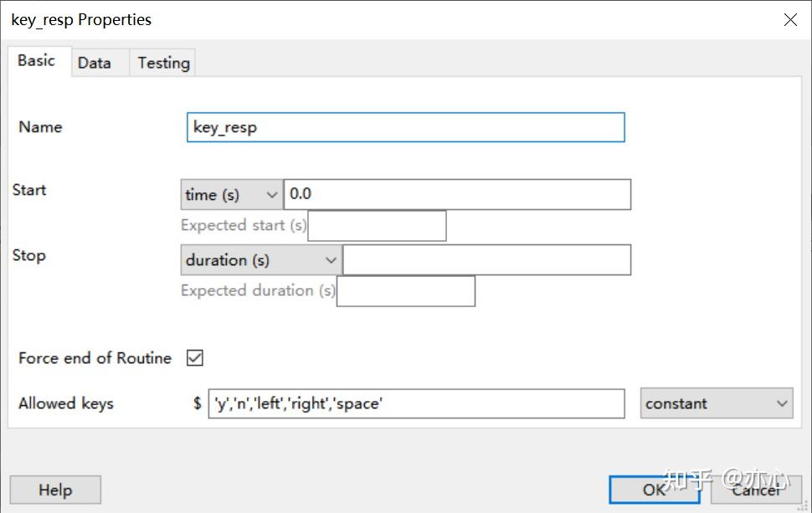Click the Force end of Routine label
Screen dimensions: 812x513
click(x=95, y=358)
